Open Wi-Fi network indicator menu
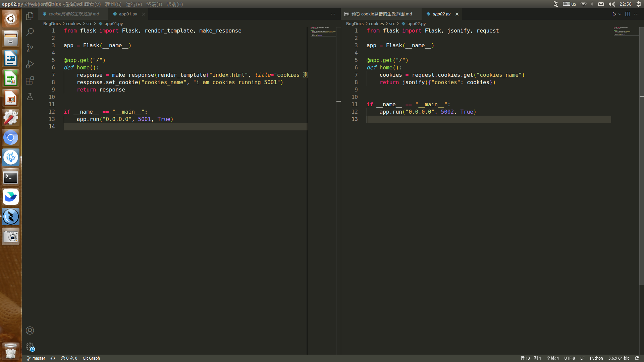The height and width of the screenshot is (362, 644). point(583,4)
